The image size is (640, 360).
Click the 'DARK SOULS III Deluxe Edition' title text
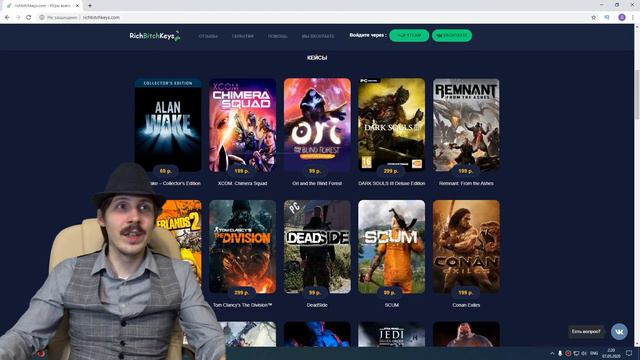click(391, 183)
